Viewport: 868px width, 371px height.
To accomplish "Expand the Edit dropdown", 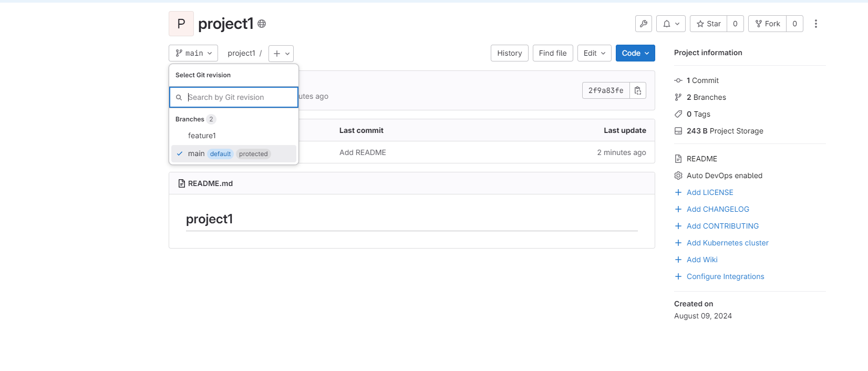I will tap(594, 53).
